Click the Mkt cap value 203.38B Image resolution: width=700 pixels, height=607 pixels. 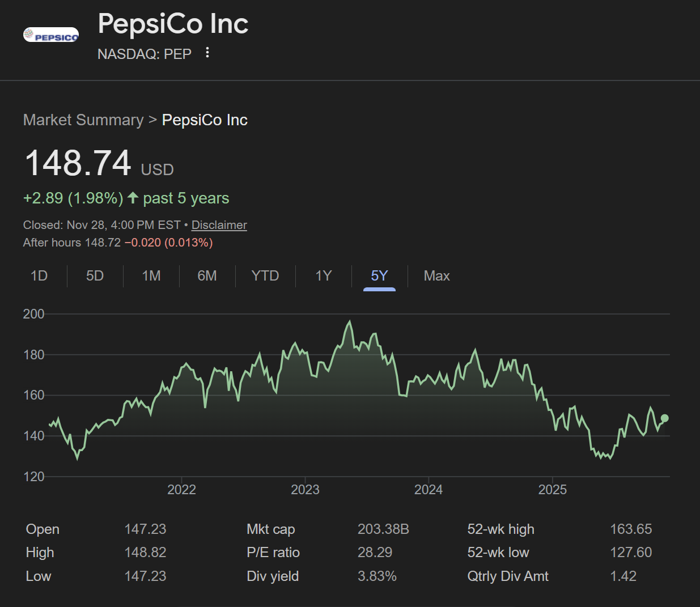tap(383, 529)
